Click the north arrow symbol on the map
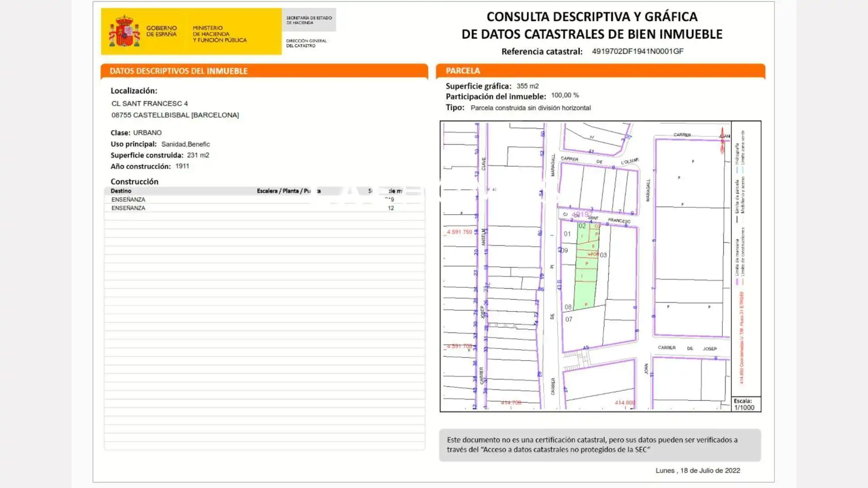868x488 pixels. point(722,141)
